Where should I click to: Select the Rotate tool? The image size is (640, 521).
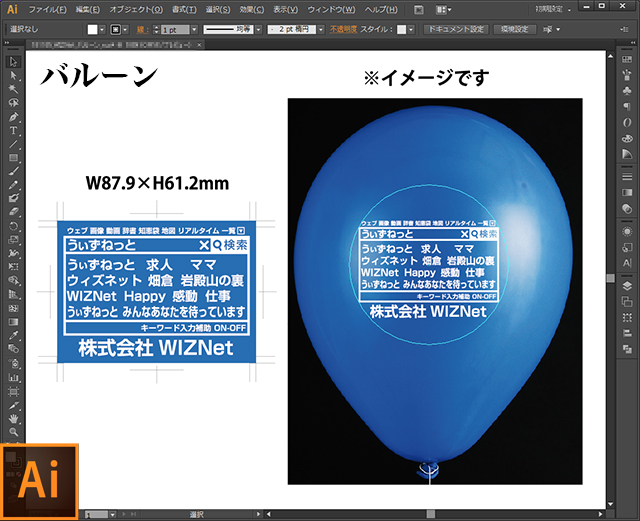(x=13, y=226)
